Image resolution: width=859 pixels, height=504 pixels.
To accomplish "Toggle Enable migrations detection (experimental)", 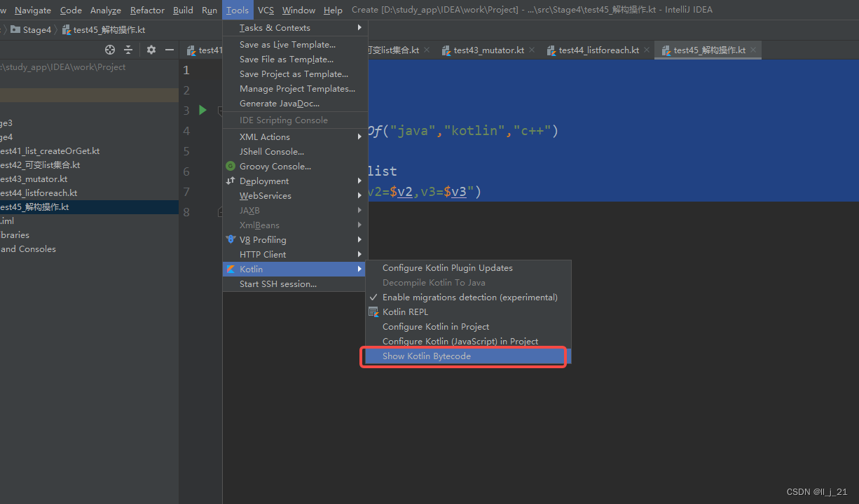I will (x=468, y=297).
